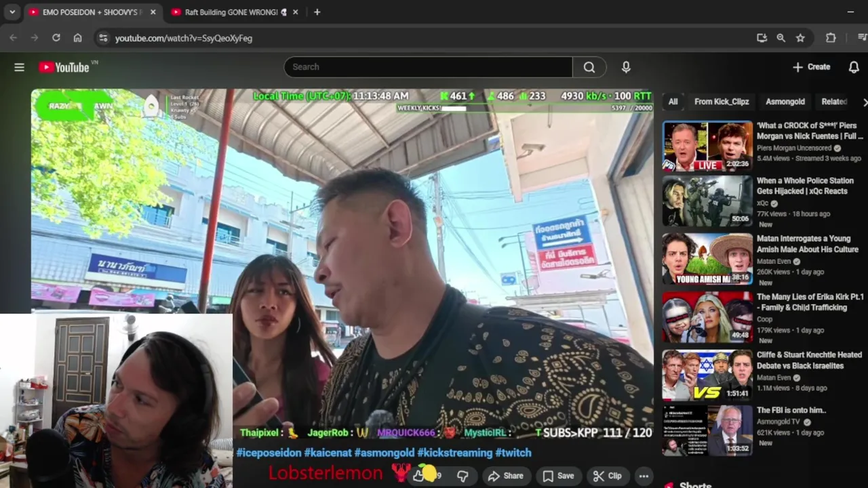Open Coop channel link
The height and width of the screenshot is (488, 868).
(765, 319)
